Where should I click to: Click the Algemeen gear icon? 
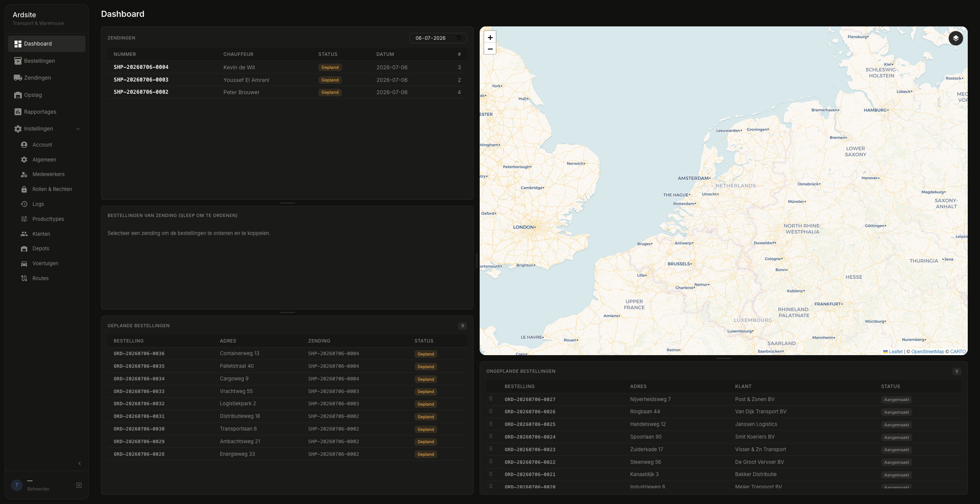(x=24, y=160)
